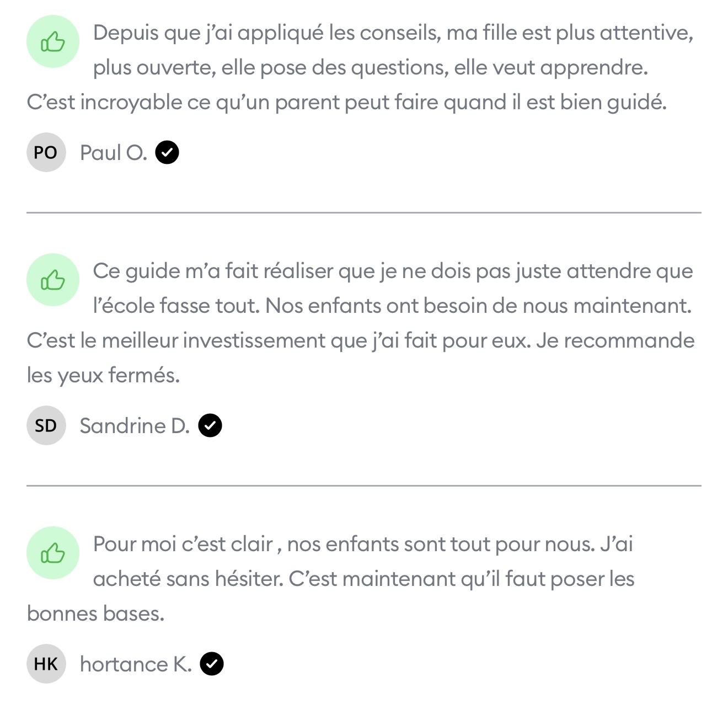The image size is (728, 720).
Task: Open the reviewer name hortance K.
Action: 136,664
